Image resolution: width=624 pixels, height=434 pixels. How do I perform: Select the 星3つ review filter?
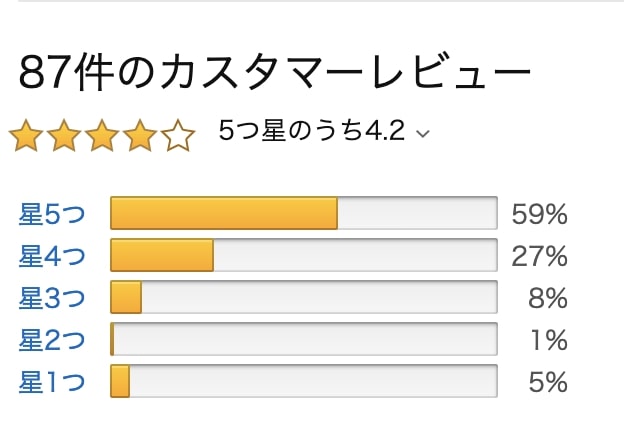(52, 298)
